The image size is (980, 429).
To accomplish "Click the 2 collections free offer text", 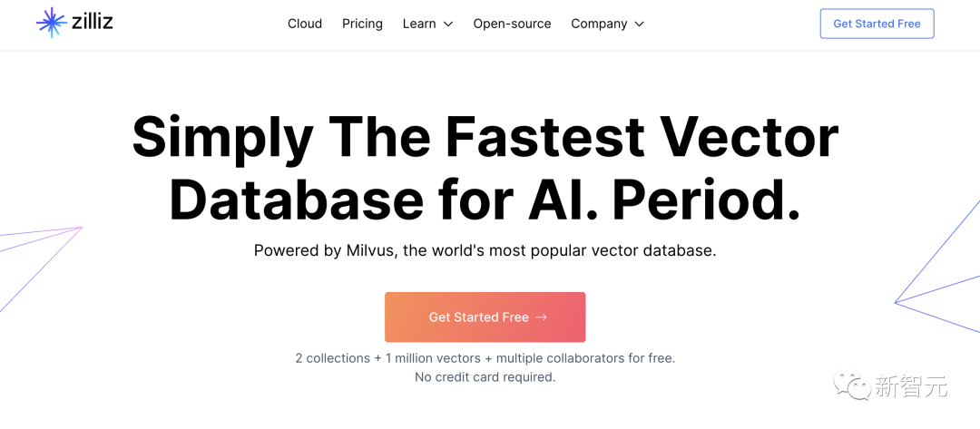I will pos(485,358).
